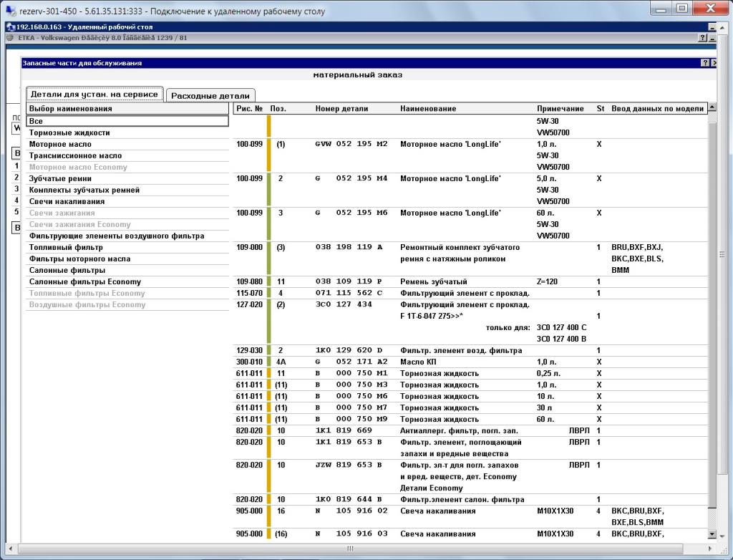
Task: Open help in the ETKA title bar
Action: (x=702, y=38)
